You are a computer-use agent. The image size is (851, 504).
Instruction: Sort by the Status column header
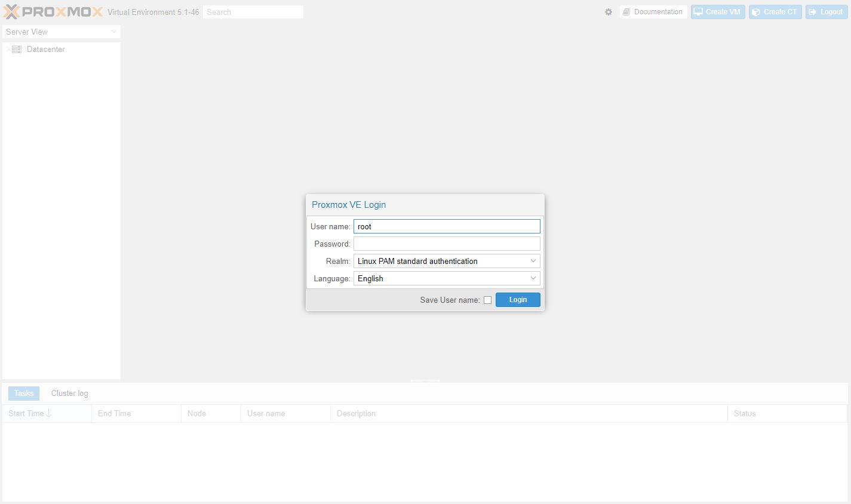(x=787, y=413)
